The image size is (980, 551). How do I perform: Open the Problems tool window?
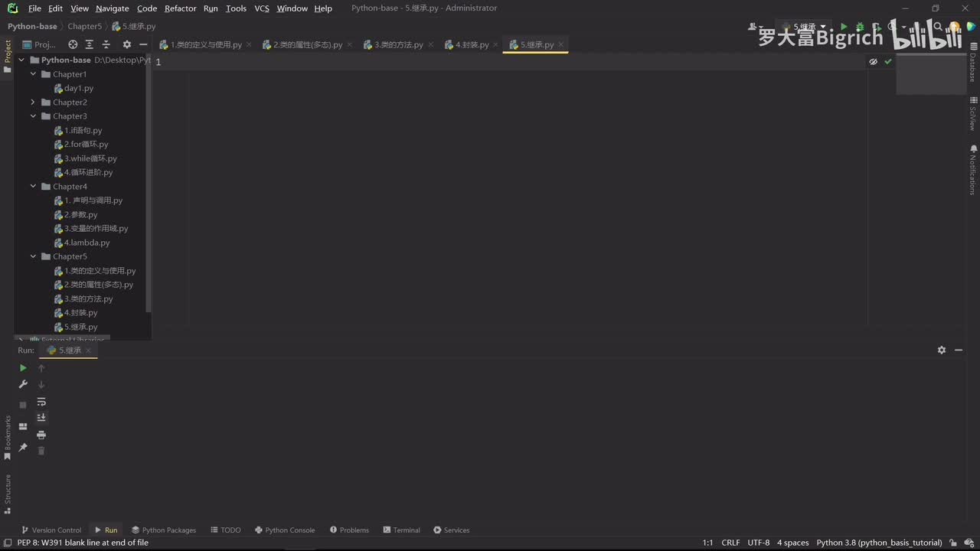pos(349,530)
